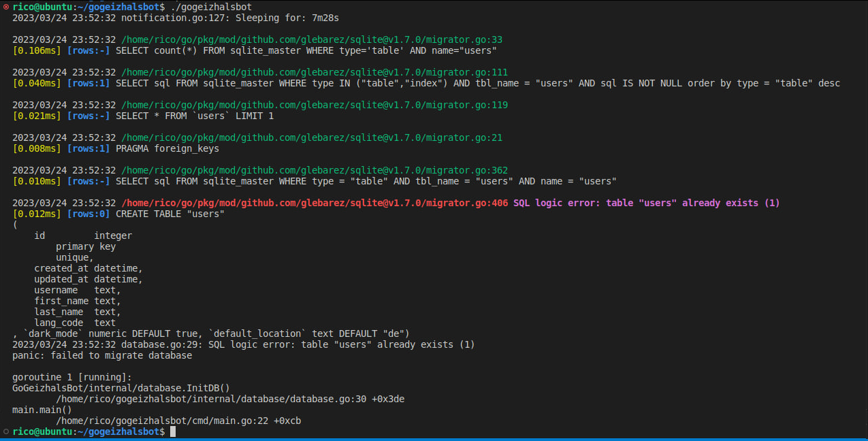868x441 pixels.
Task: Click the ./gogeizhalsbot command text
Action: coord(211,7)
